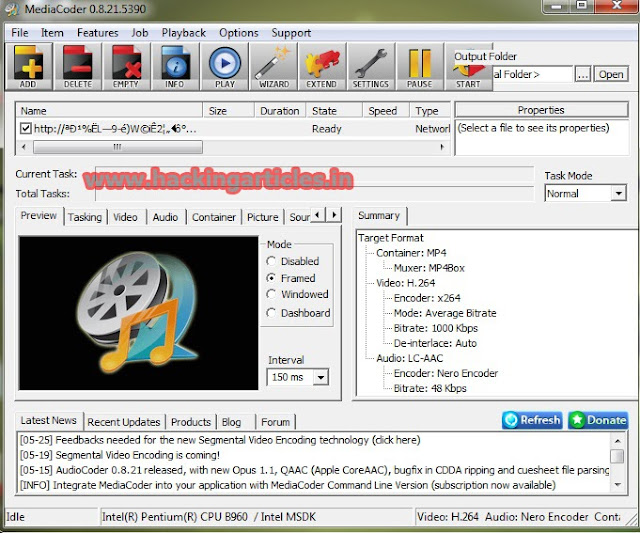Select Bitrate: 1000 Kbps tree item
640x533 pixels.
click(x=436, y=328)
